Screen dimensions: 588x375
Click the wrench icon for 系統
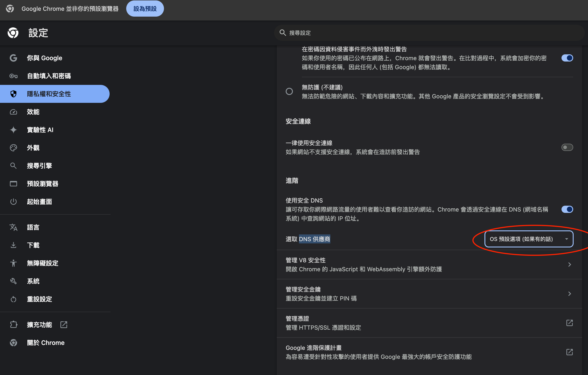tap(13, 281)
